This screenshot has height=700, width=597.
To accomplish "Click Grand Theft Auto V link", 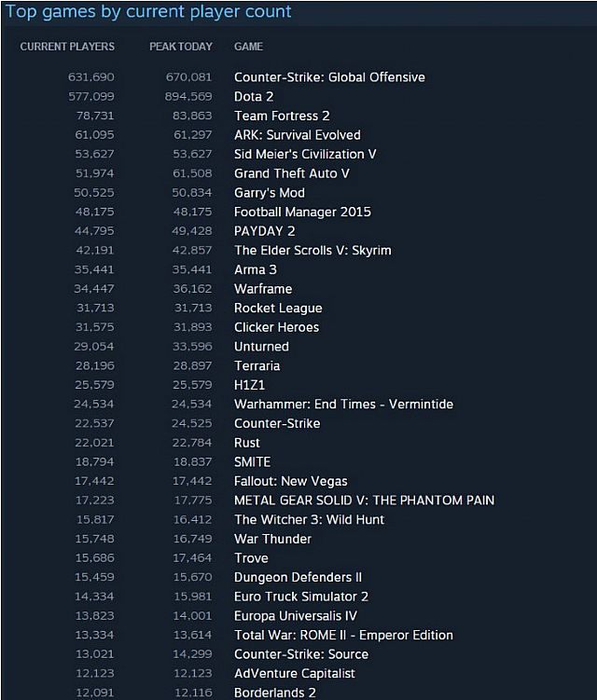I will pos(291,173).
